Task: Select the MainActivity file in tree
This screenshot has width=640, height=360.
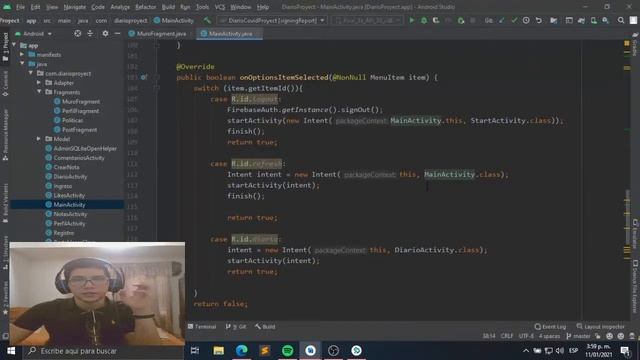Action: coord(69,204)
